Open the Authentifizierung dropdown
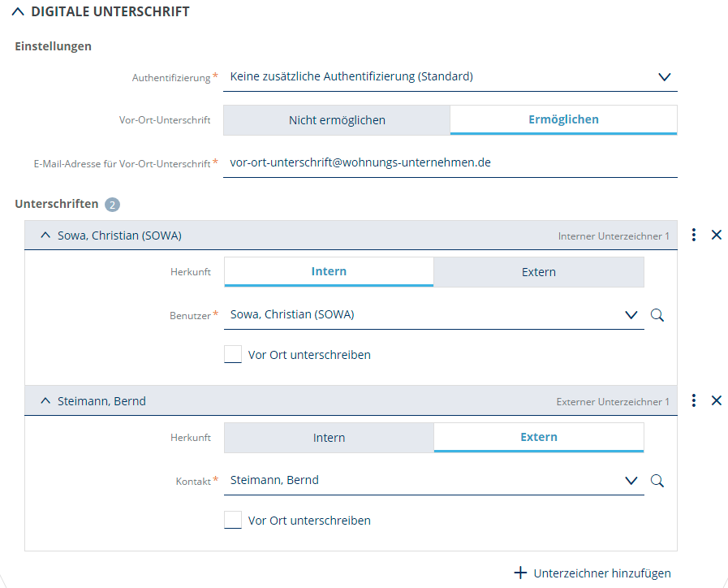The image size is (728, 588). (664, 77)
